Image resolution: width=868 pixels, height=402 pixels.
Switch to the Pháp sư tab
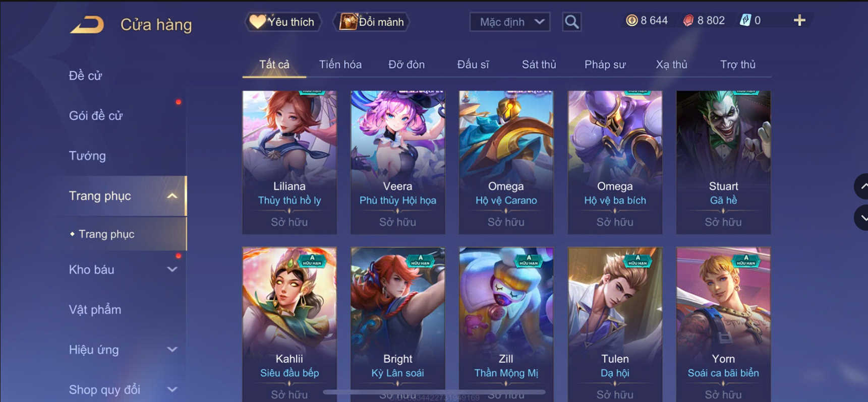[x=605, y=64]
